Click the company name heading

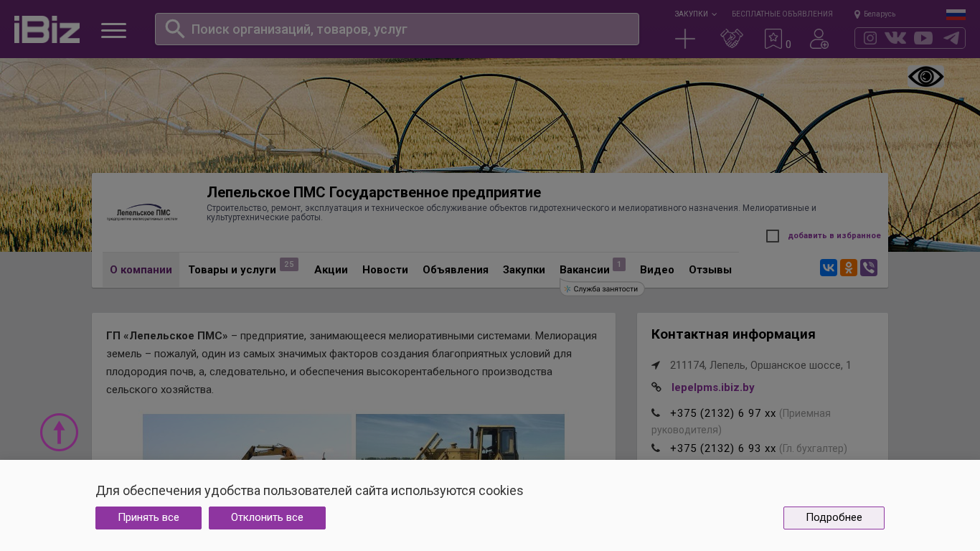tap(374, 192)
